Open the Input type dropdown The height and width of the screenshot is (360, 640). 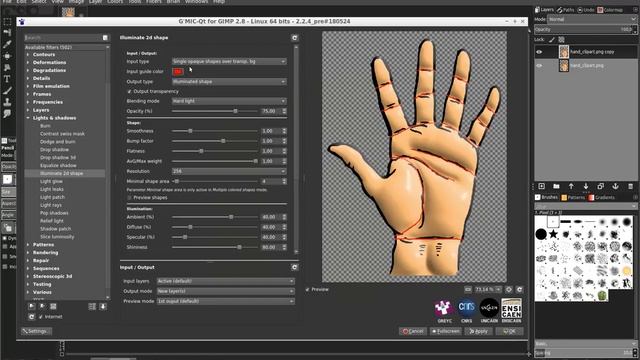coord(229,61)
